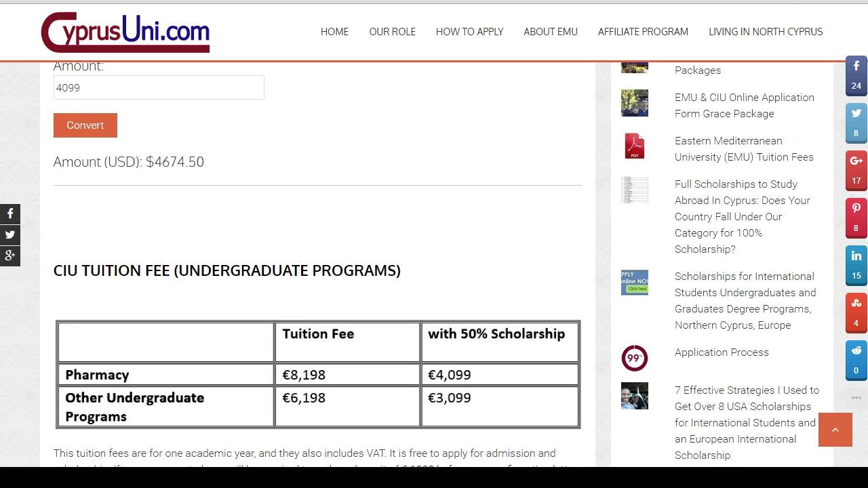Open PDF icon beside EMU Tuition Fees
This screenshot has height=488, width=868.
coord(635,146)
